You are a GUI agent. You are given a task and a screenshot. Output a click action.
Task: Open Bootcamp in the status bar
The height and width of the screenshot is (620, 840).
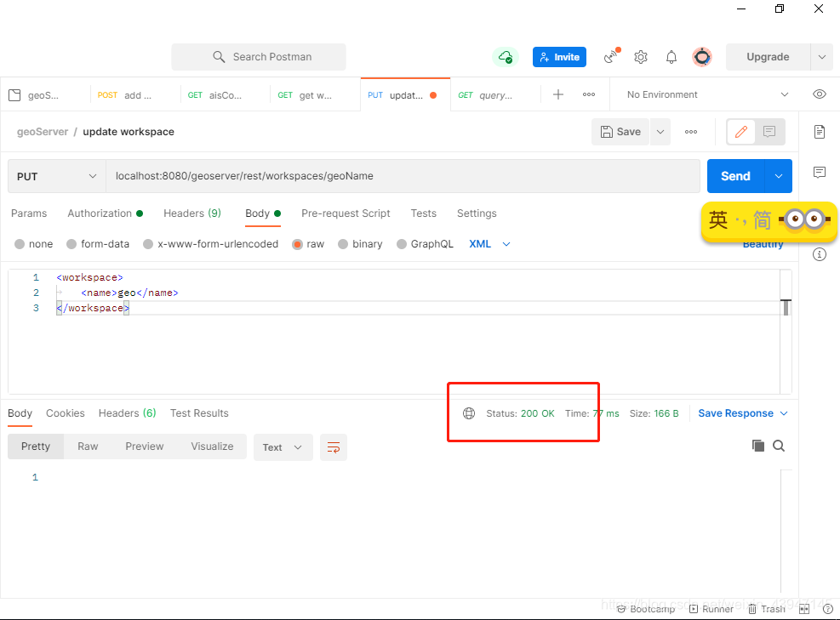646,609
